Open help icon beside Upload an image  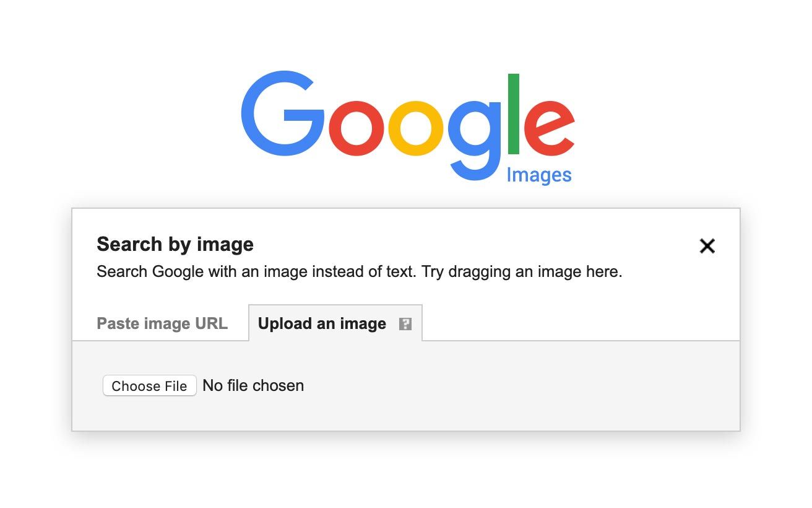pyautogui.click(x=405, y=324)
